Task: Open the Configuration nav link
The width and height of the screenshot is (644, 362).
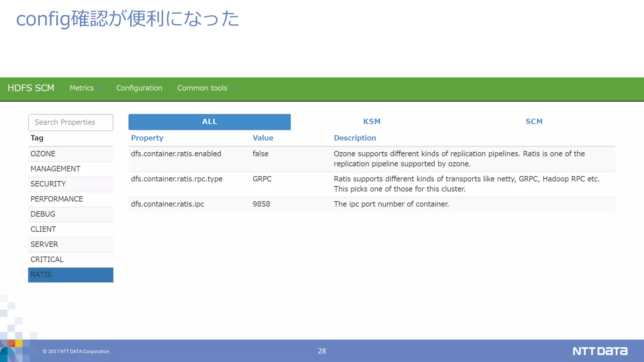Action: click(139, 88)
